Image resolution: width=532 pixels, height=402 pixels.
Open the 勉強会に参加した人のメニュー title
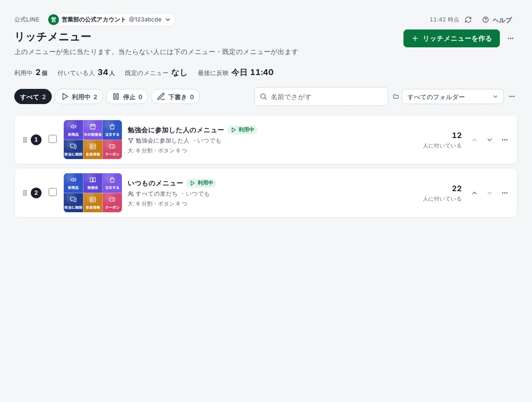(x=176, y=130)
